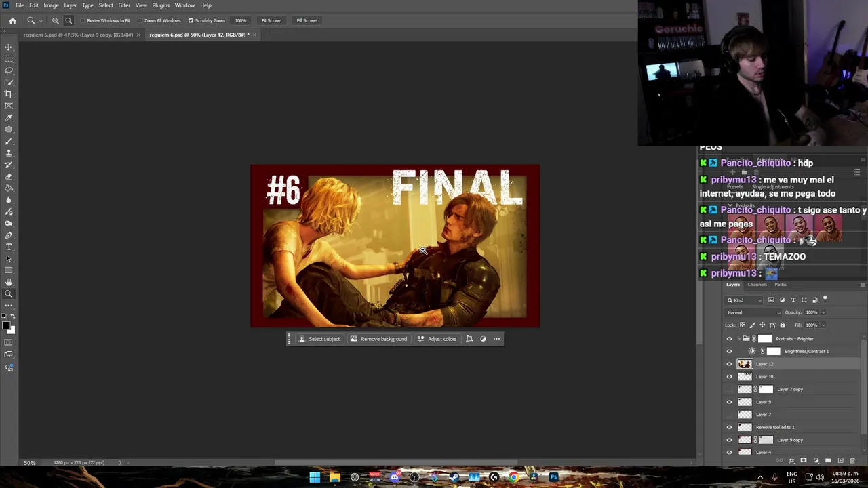
Task: Expand status bar info arrow
Action: click(x=120, y=463)
